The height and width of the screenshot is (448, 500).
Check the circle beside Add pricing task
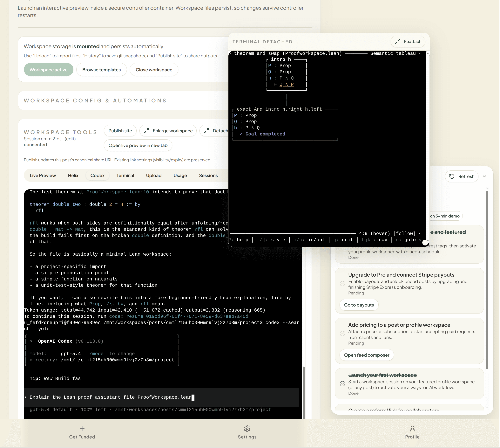342,334
